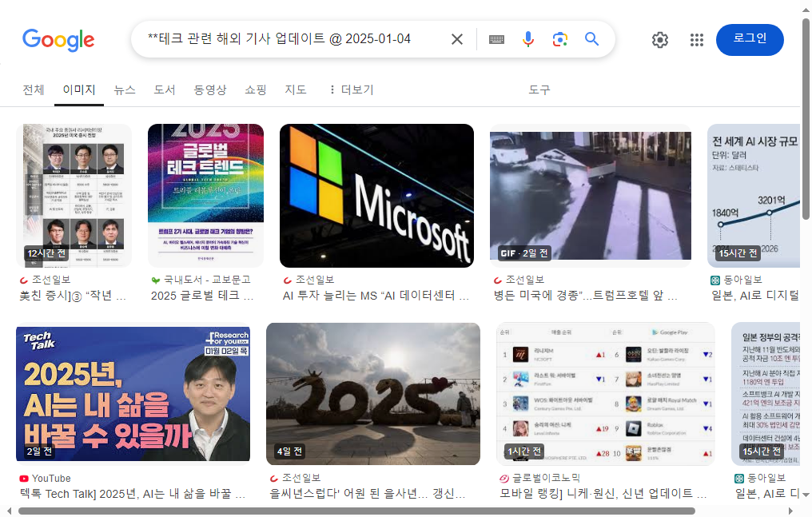Click the vertical scrollbar down arrow
Image resolution: width=812 pixels, height=517 pixels.
(806, 495)
